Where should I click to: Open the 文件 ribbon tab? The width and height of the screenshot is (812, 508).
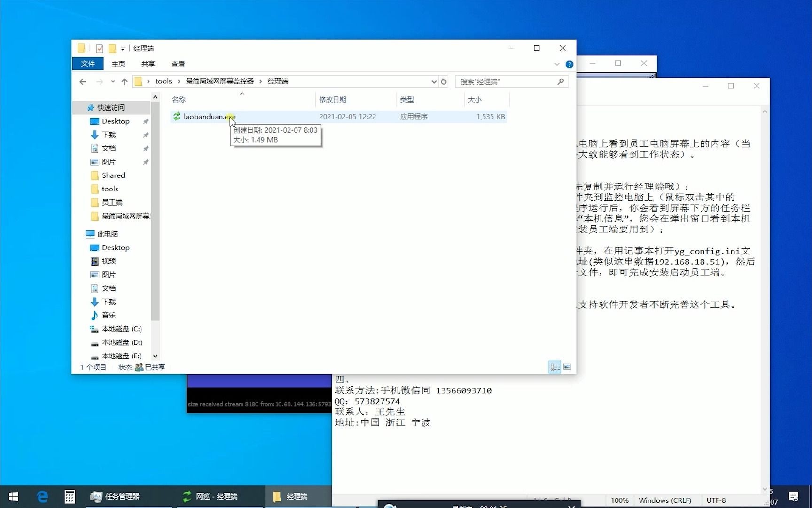point(87,63)
